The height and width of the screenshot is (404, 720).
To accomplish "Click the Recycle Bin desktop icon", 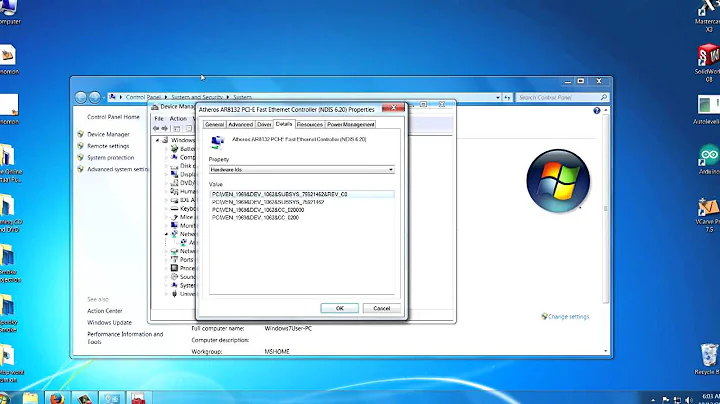I will coord(708,359).
